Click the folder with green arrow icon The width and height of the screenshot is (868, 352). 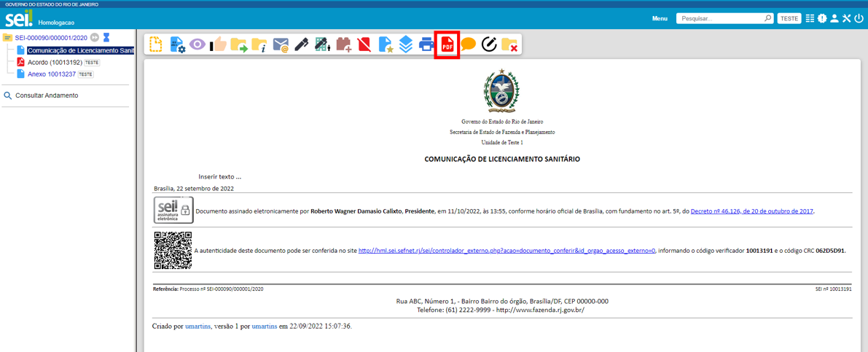tap(239, 45)
